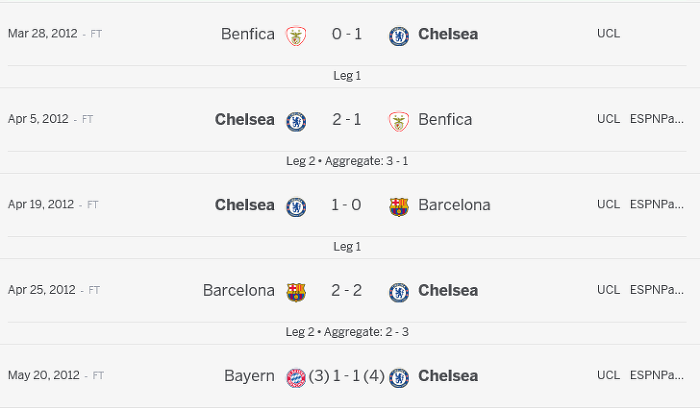This screenshot has width=700, height=409.
Task: Open the 2 - 2 Barcelona vs Chelsea score
Action: click(347, 291)
